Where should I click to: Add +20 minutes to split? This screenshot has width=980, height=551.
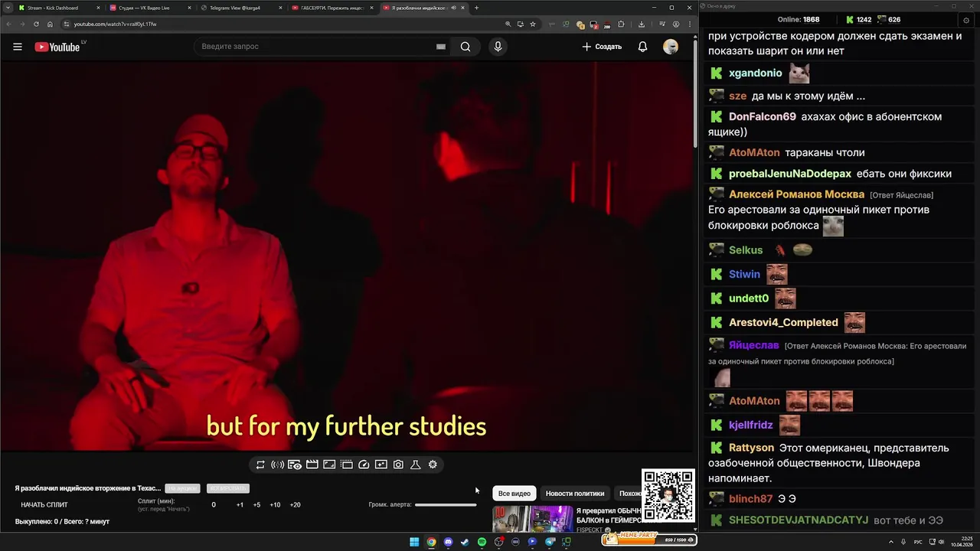tap(295, 505)
